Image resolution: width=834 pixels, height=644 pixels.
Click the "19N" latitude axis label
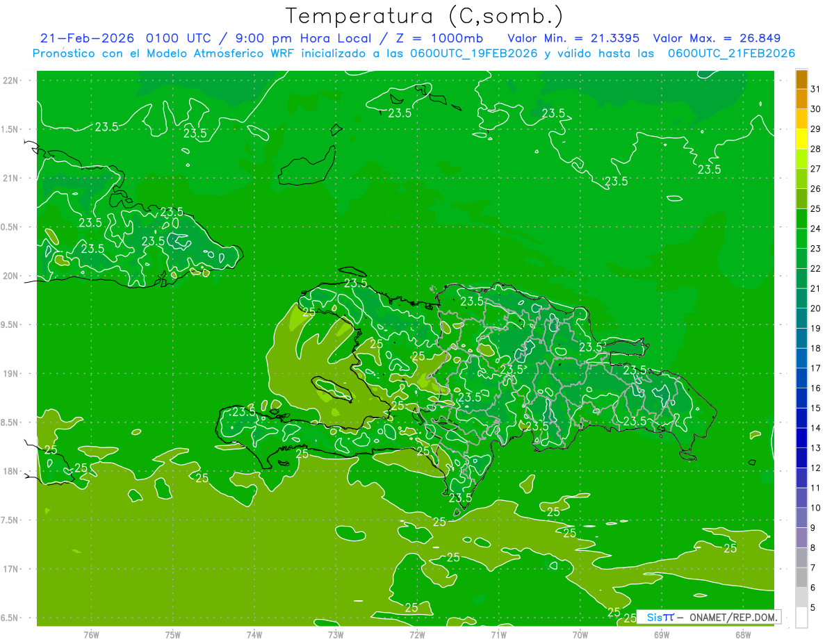click(10, 374)
